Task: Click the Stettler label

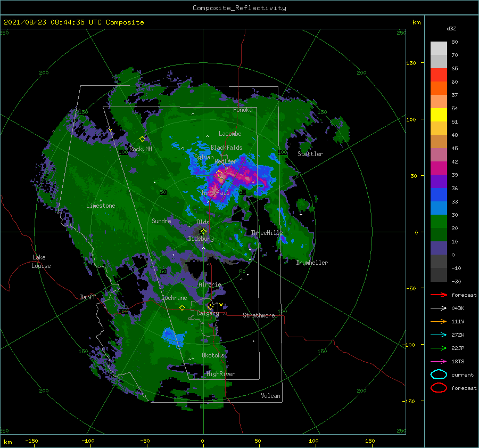Action: [310, 154]
